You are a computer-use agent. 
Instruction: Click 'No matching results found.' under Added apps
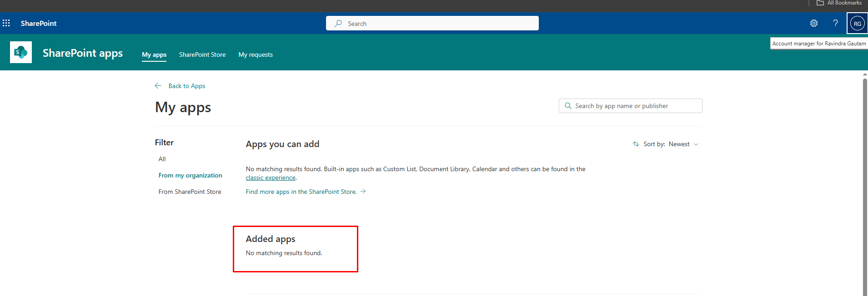tap(284, 253)
